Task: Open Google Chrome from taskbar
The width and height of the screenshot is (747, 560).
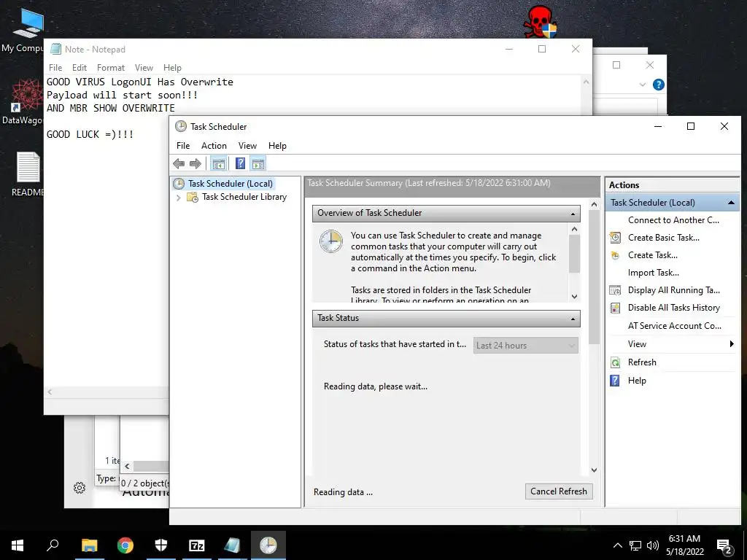Action: coord(125,545)
